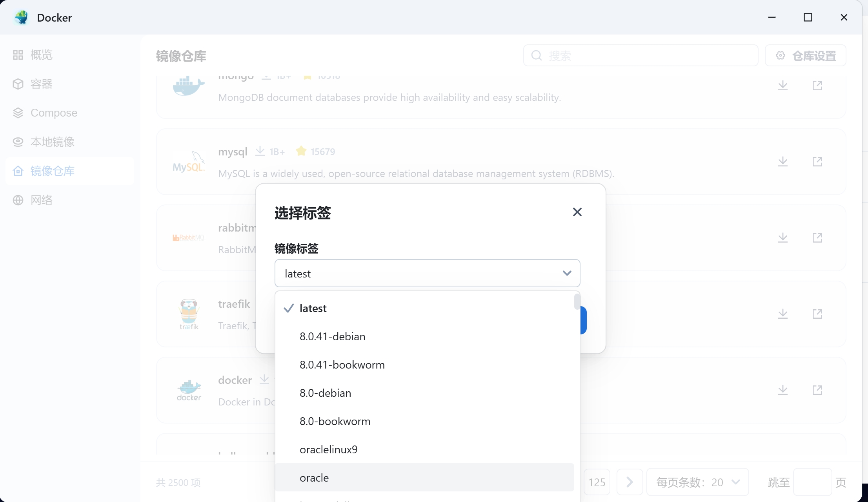
Task: Minimize the Docker window
Action: (772, 17)
